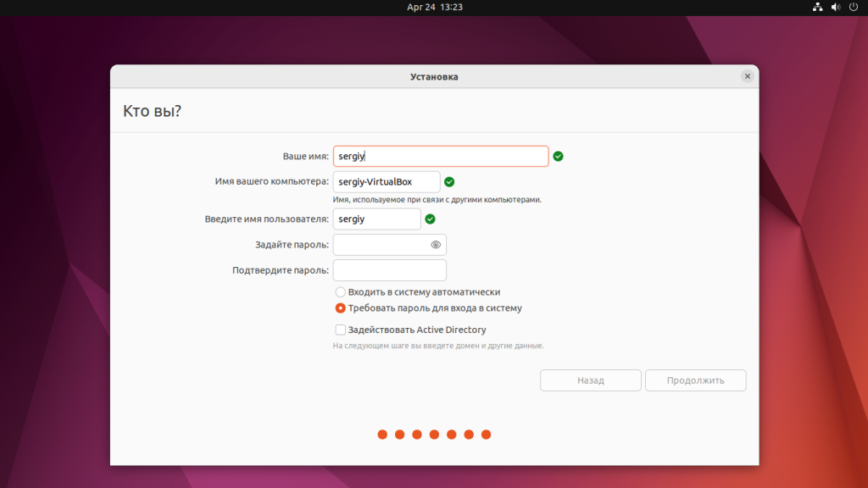
Task: Click the network status icon in top bar
Action: [817, 7]
